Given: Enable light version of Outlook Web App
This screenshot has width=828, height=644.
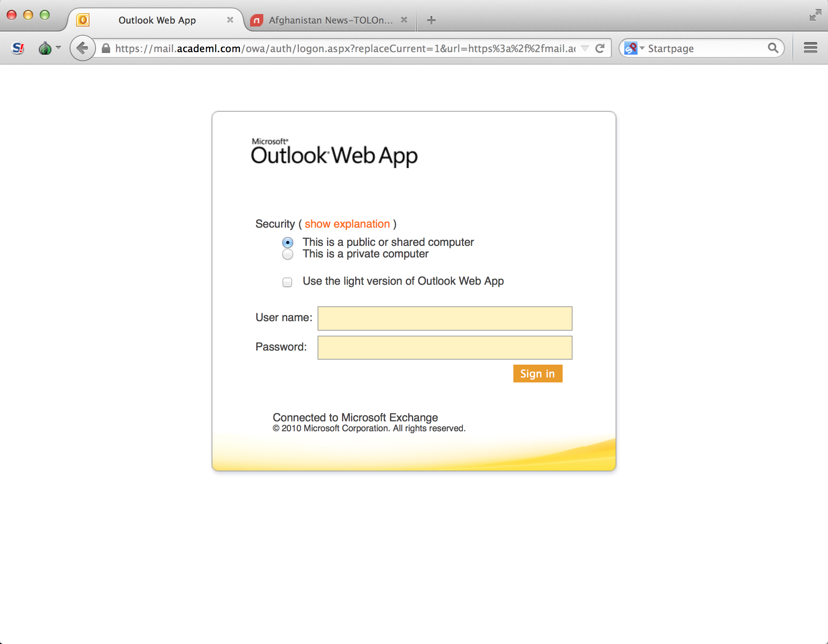Looking at the screenshot, I should [x=287, y=282].
